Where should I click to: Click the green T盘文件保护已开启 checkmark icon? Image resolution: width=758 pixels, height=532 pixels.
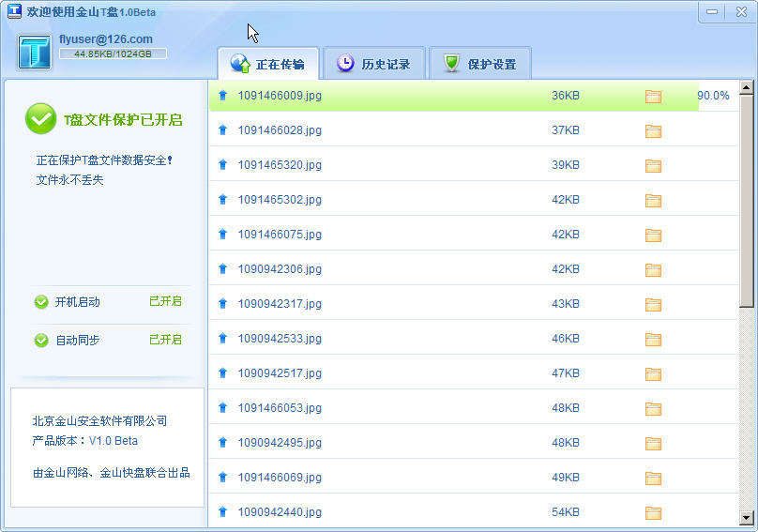point(41,119)
